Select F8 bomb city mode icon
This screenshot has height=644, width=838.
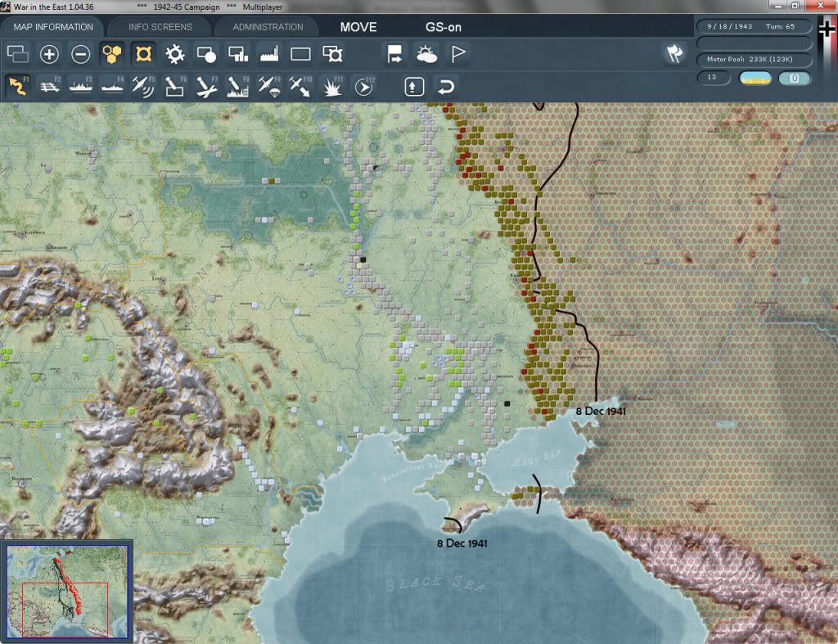coord(238,86)
